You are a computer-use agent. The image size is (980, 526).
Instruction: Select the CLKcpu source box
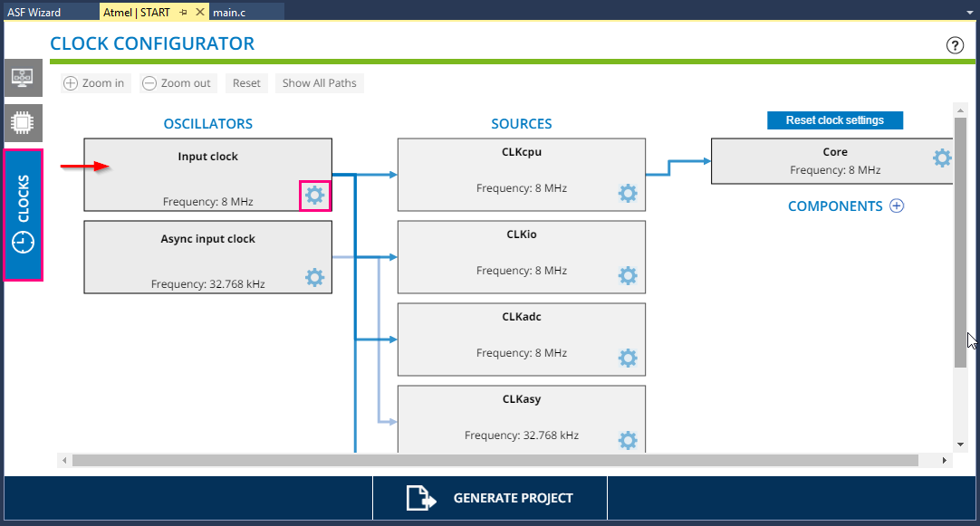[x=522, y=175]
